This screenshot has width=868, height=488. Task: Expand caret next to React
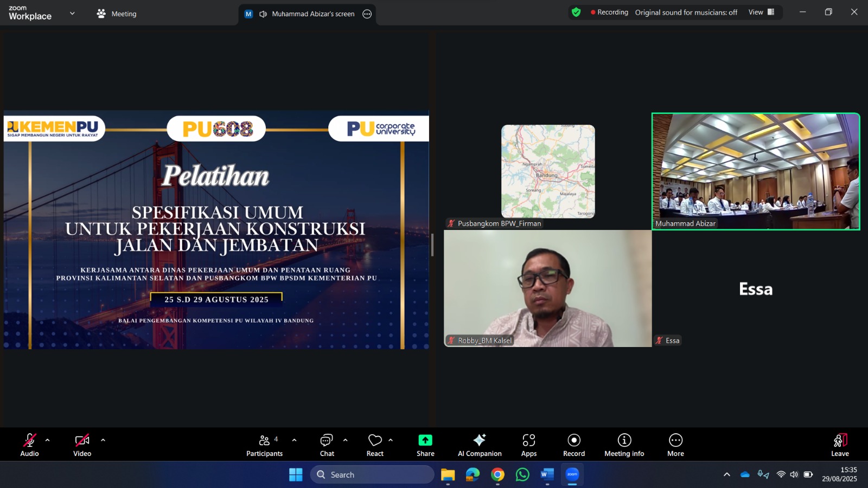pos(391,440)
